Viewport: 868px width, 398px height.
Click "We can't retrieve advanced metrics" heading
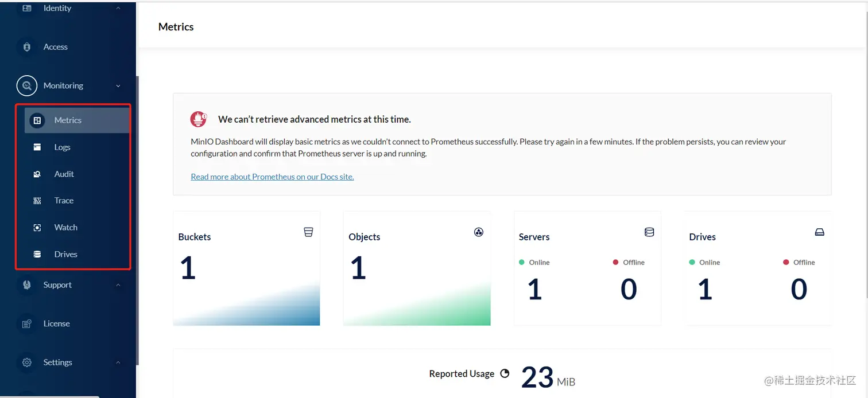click(x=314, y=119)
